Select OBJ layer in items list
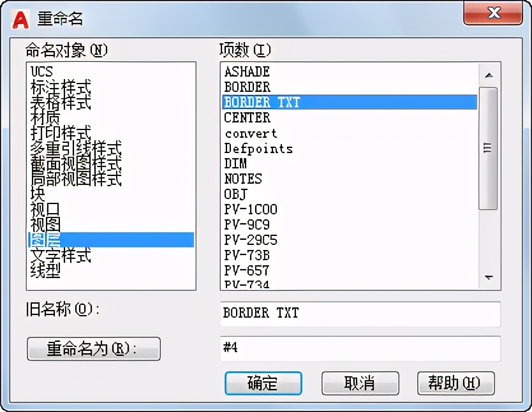This screenshot has width=532, height=412. pyautogui.click(x=350, y=194)
